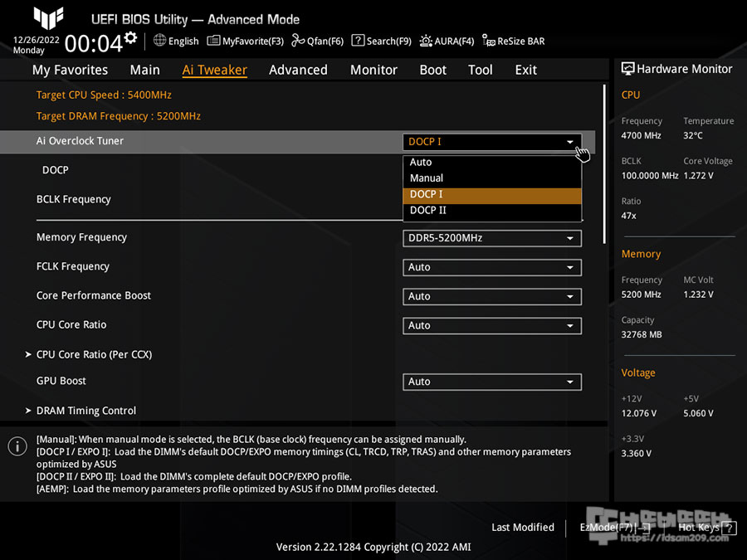Screen dimensions: 747x560
Task: Open the CPU Core Ratio dropdown
Action: click(492, 326)
